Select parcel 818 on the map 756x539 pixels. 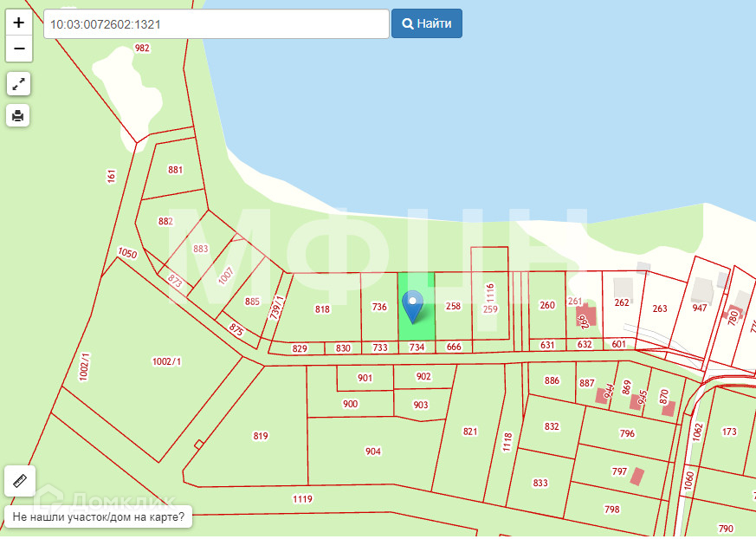click(322, 309)
